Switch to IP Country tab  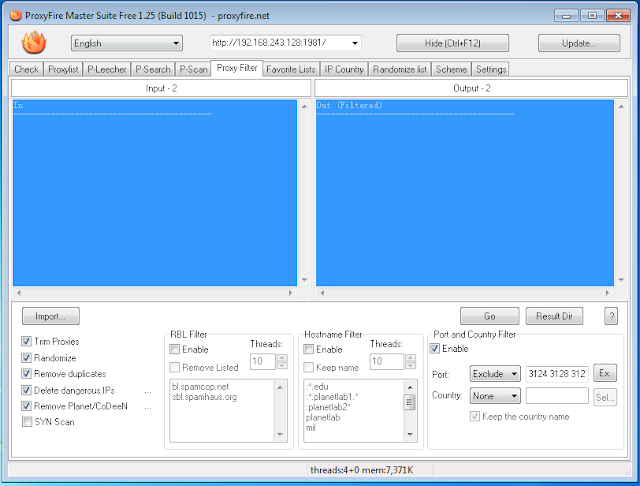point(344,69)
